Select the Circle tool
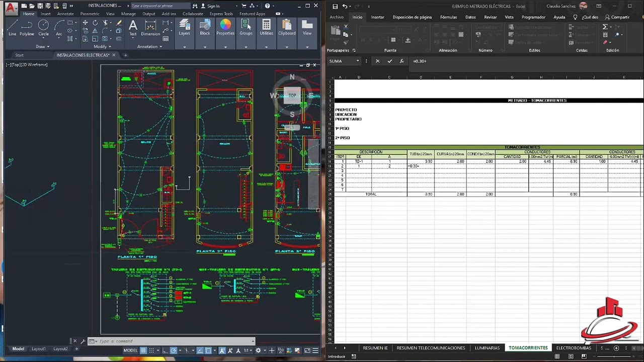644x362 pixels. 44,28
